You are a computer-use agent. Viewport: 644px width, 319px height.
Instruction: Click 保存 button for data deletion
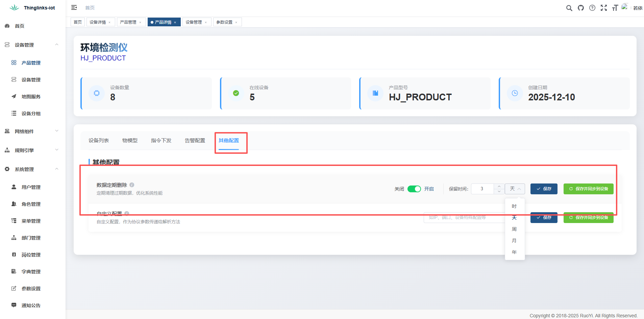pyautogui.click(x=544, y=189)
